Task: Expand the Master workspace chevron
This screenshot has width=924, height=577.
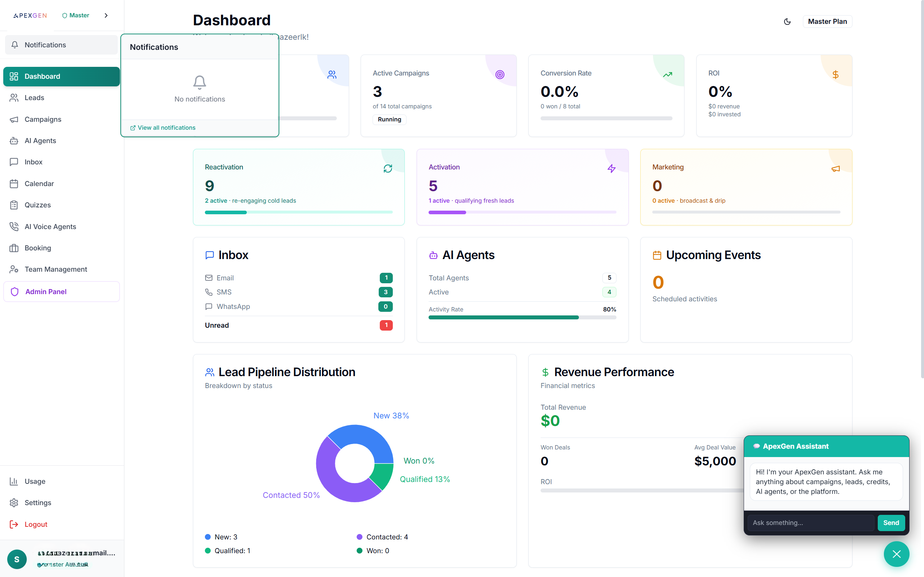Action: tap(106, 15)
